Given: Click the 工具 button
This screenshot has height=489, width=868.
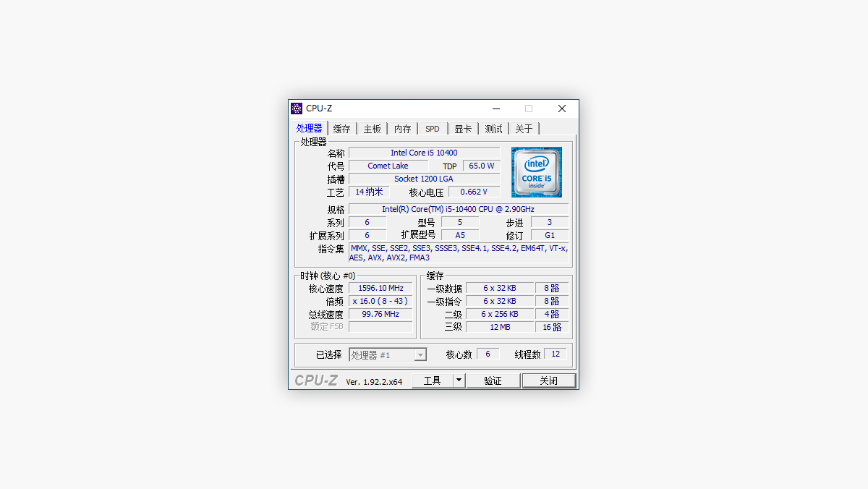Looking at the screenshot, I should tap(432, 380).
